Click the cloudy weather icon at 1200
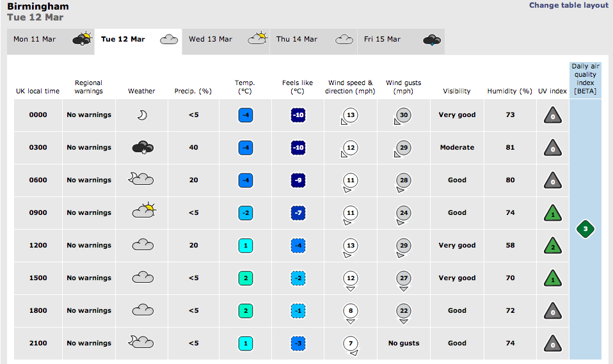Image resolution: width=613 pixels, height=364 pixels. [143, 245]
